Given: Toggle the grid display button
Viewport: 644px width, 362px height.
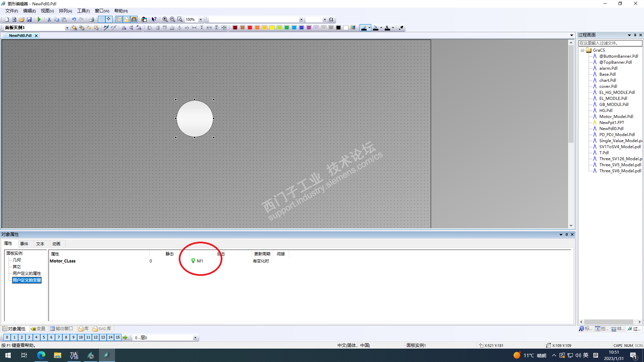Looking at the screenshot, I should tap(101, 19).
